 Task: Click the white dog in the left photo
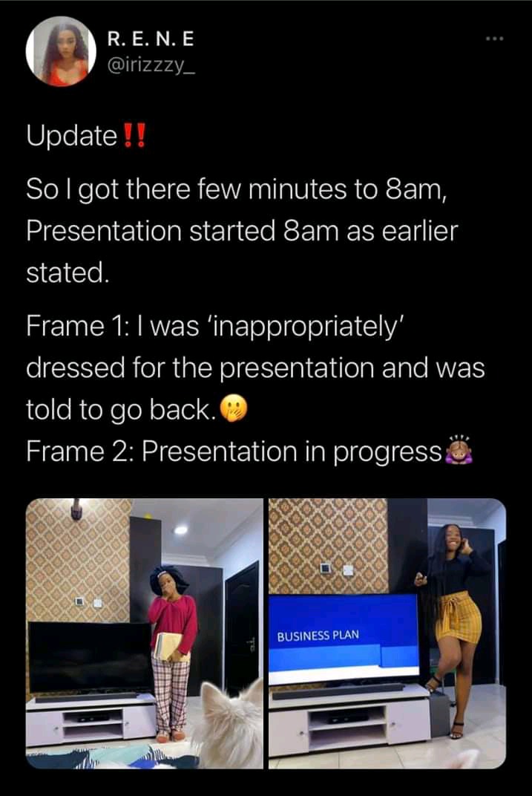coord(228,723)
